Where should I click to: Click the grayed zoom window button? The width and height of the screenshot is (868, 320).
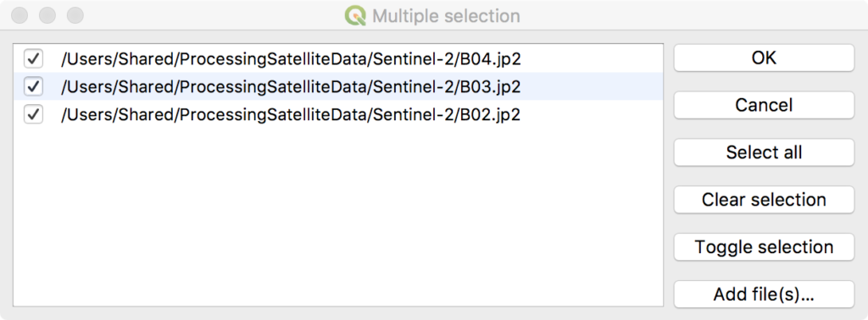75,15
